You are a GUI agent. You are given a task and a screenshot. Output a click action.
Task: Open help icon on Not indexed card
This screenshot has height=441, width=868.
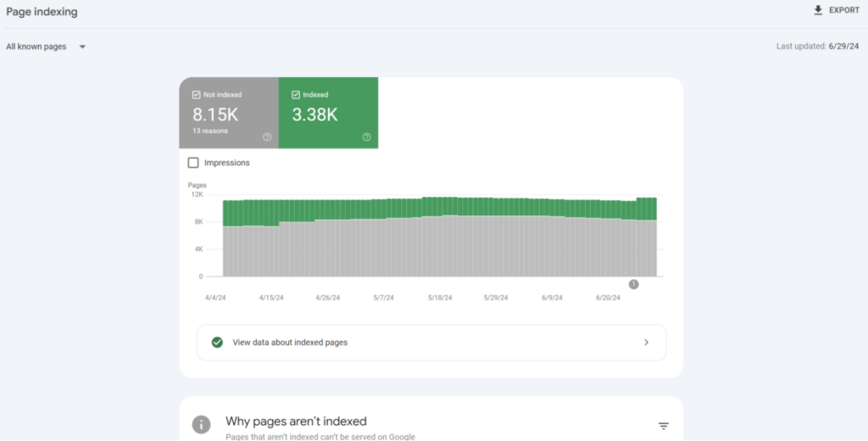tap(267, 137)
